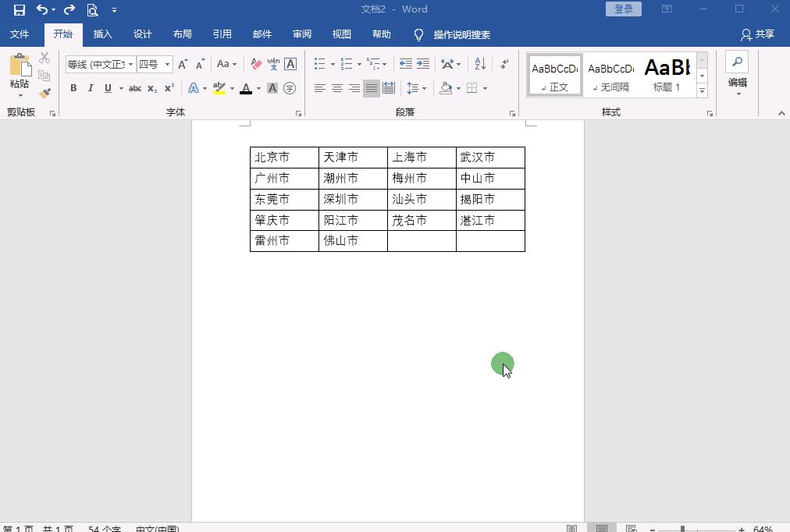The width and height of the screenshot is (790, 532).
Task: Click the Sort icon in Paragraph group
Action: pyautogui.click(x=479, y=64)
